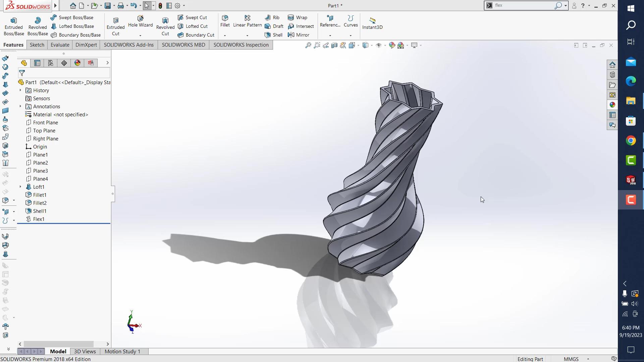The height and width of the screenshot is (362, 644).
Task: Switch to the Sketch tab
Action: point(37,45)
